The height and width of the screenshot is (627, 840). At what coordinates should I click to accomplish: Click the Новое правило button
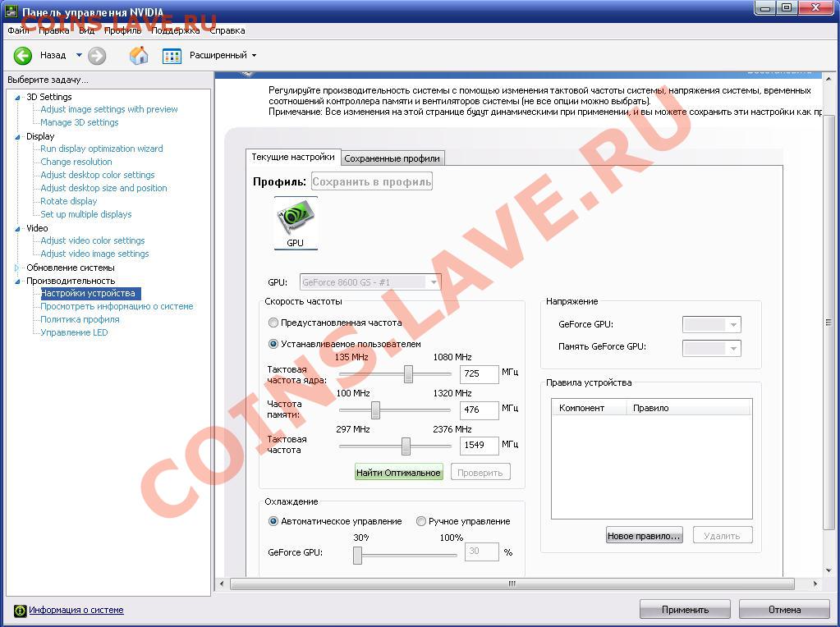[645, 535]
